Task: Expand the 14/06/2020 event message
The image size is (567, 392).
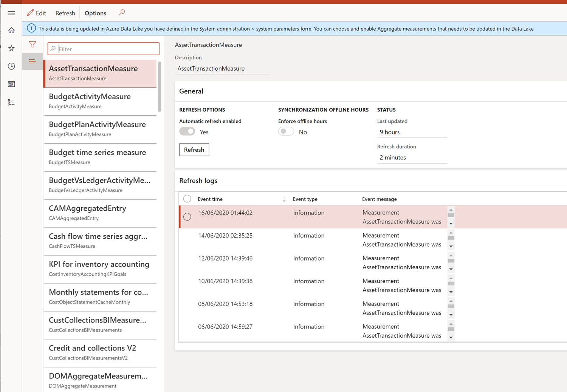Action: [451, 246]
